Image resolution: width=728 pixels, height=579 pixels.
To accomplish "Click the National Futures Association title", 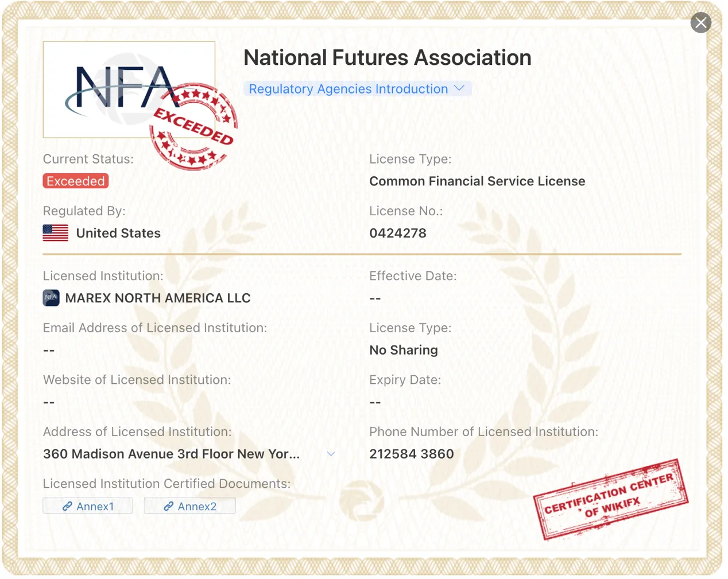I will point(388,57).
